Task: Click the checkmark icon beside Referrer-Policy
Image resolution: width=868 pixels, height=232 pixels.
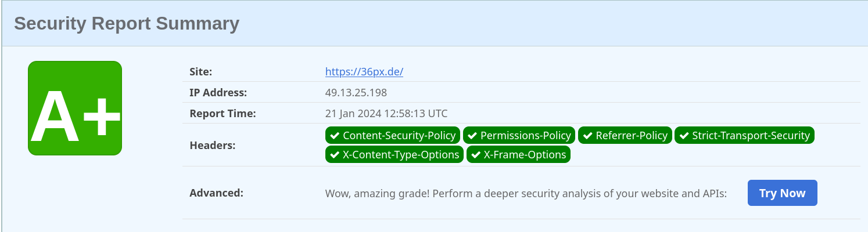Action: [x=587, y=136]
